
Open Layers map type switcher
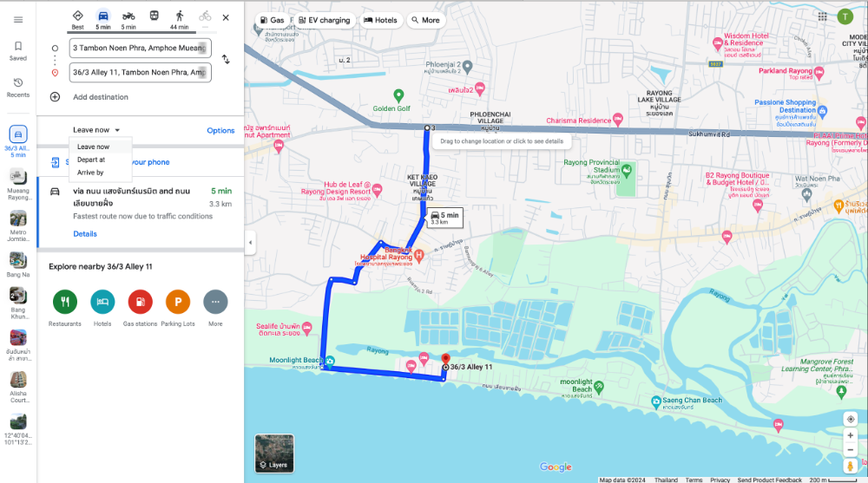[274, 454]
